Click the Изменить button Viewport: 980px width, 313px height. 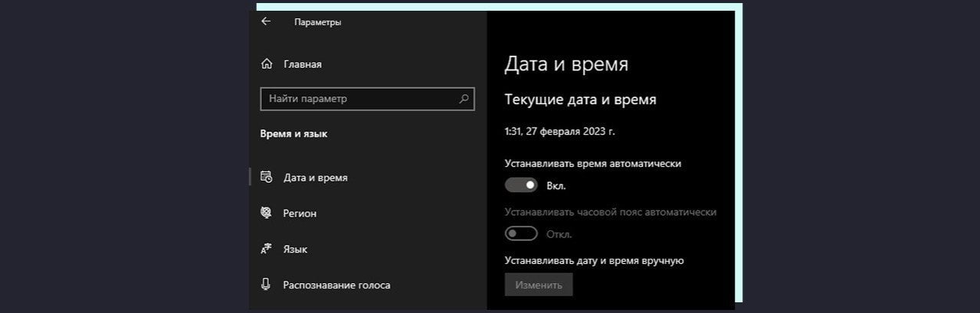pyautogui.click(x=539, y=285)
